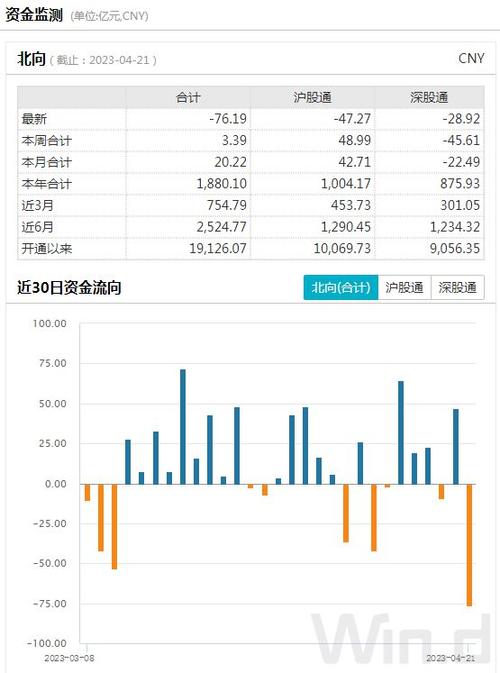Click the value -22.49
This screenshot has height=673, width=500.
click(x=461, y=162)
